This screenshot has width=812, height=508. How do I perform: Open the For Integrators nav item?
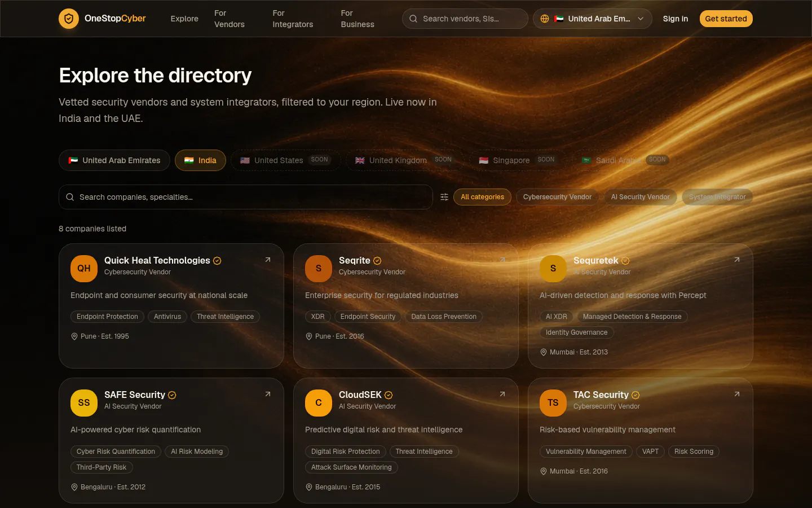coord(293,19)
